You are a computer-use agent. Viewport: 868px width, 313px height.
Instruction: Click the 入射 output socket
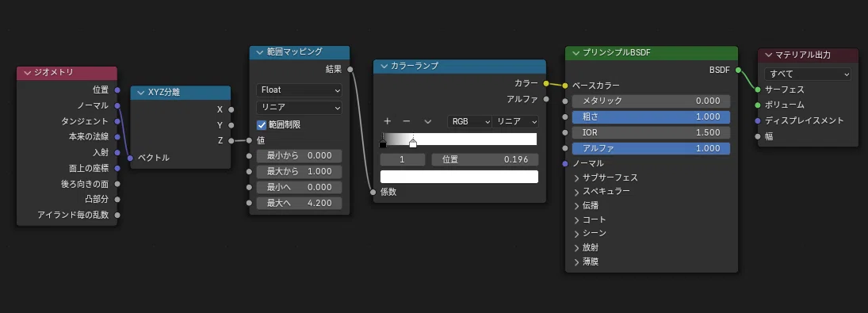click(x=117, y=152)
